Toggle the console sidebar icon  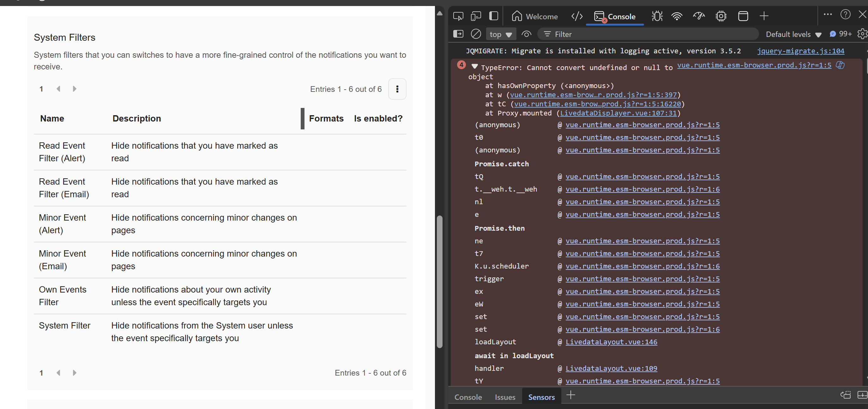pos(458,34)
